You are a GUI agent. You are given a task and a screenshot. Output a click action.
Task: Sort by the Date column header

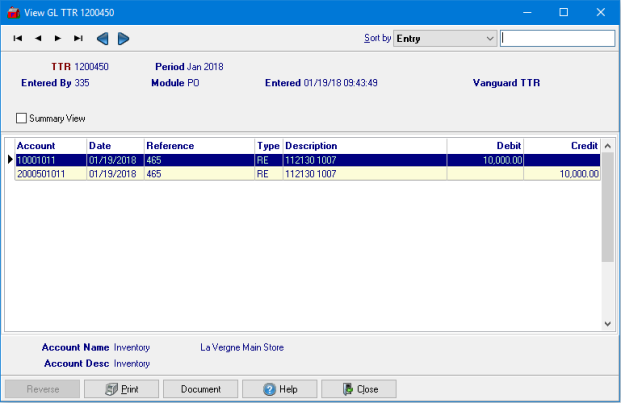click(115, 146)
